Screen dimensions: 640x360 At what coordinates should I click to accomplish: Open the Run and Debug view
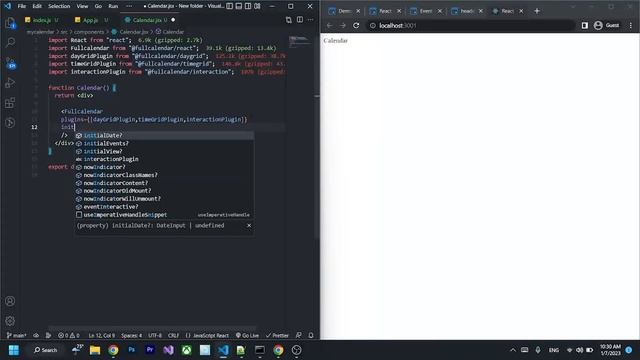pos(10,83)
